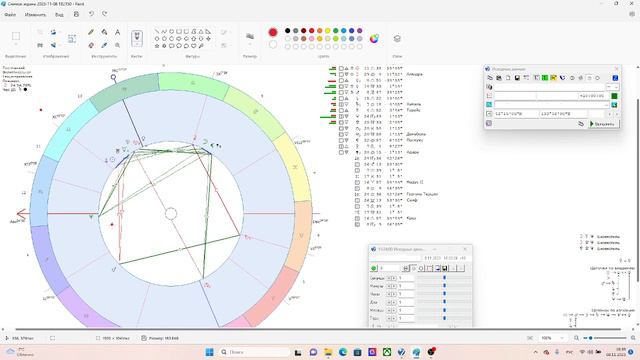Click the Undo arrow icon
This screenshot has height=360, width=640.
pyautogui.click(x=91, y=14)
